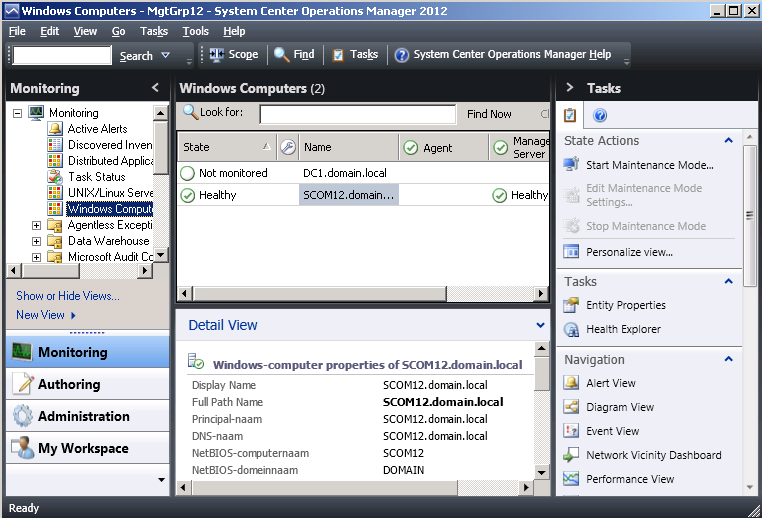Image resolution: width=762 pixels, height=518 pixels.
Task: Click the Monitoring workspace button icon
Action: coord(22,352)
